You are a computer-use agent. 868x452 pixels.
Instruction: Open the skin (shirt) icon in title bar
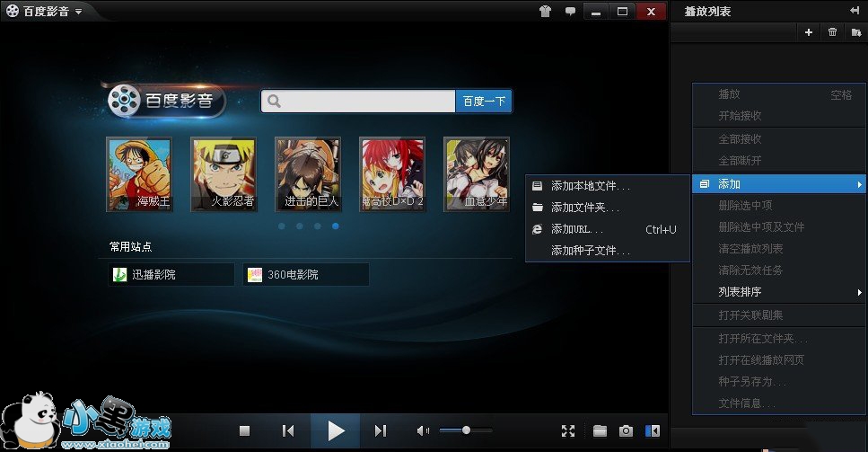pos(545,12)
